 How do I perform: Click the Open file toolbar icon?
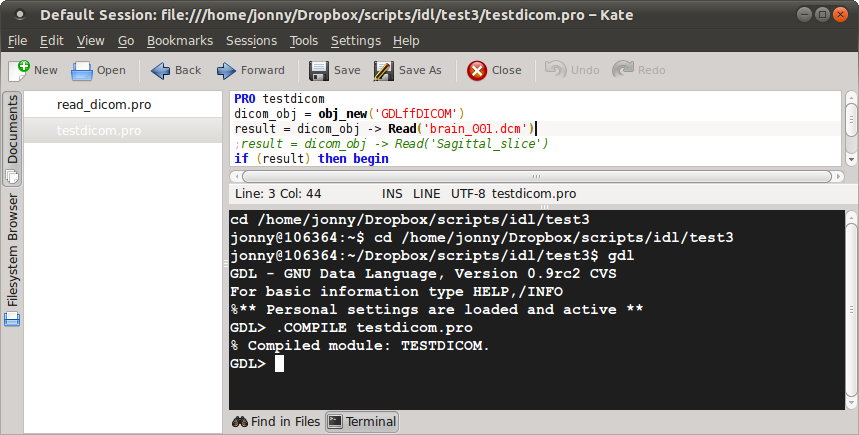pyautogui.click(x=82, y=71)
